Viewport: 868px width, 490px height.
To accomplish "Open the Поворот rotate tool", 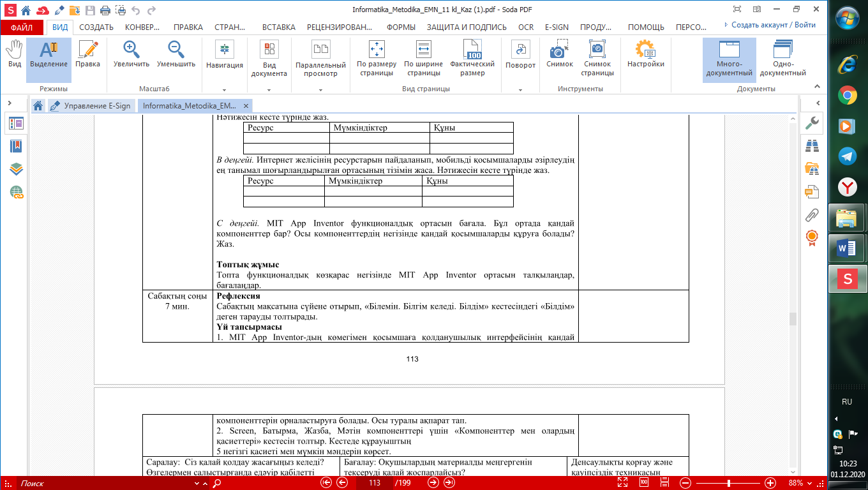I will pyautogui.click(x=520, y=55).
